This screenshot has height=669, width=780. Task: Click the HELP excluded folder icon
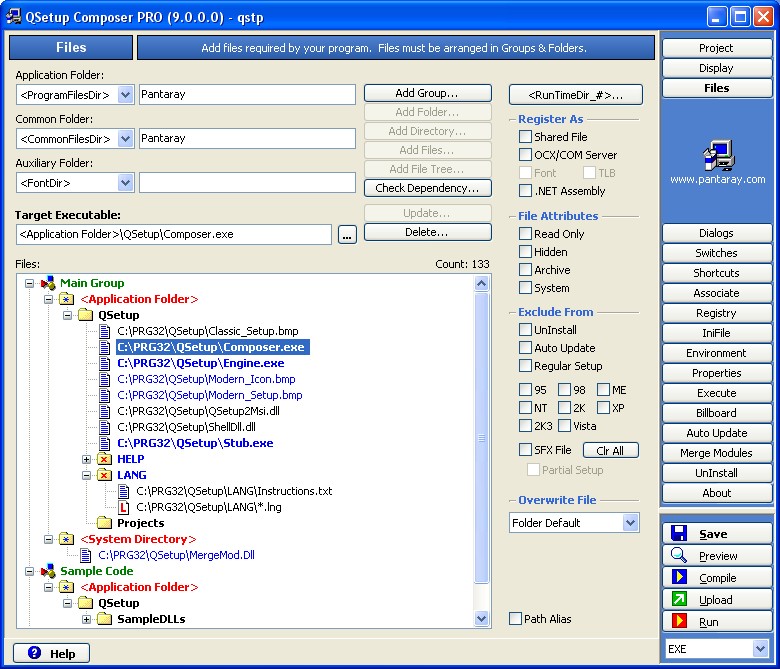104,459
